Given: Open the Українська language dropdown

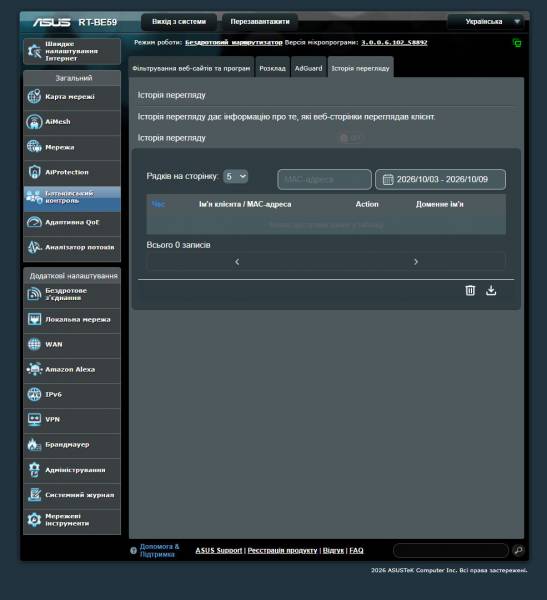Looking at the screenshot, I should [485, 22].
